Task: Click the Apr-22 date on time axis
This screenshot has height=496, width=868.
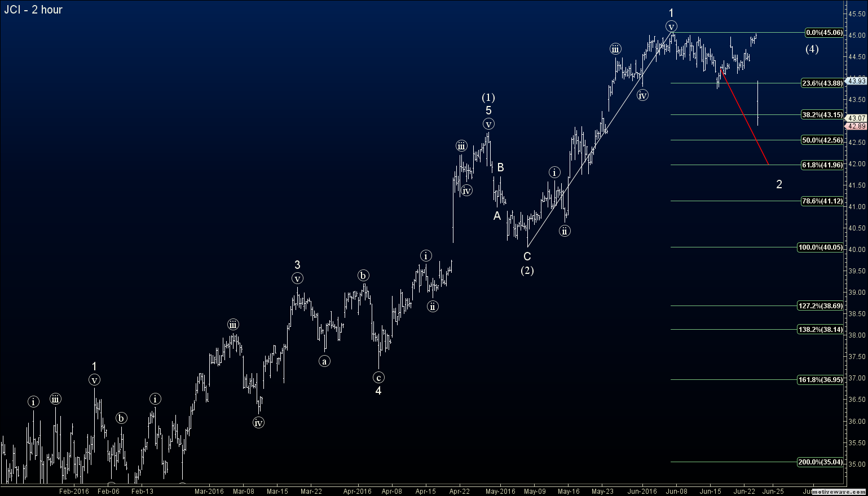Action: pyautogui.click(x=459, y=491)
